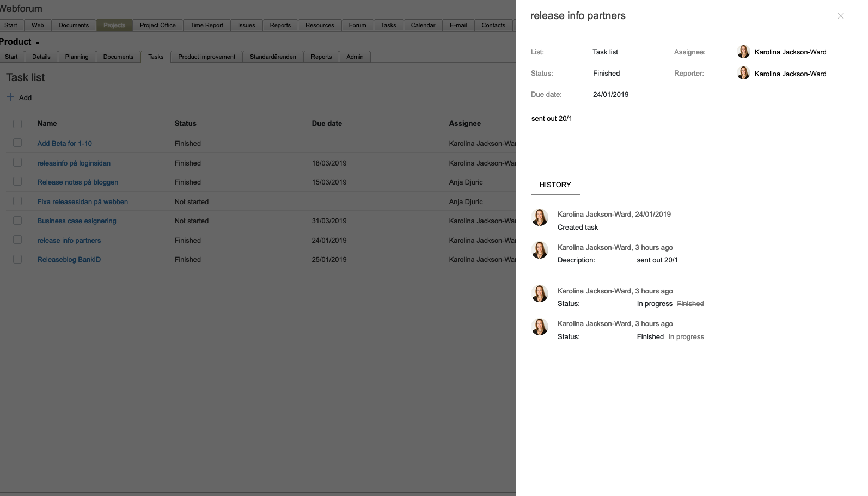Expand the Product project dropdown arrow
Screen dimensions: 868x496
38,43
